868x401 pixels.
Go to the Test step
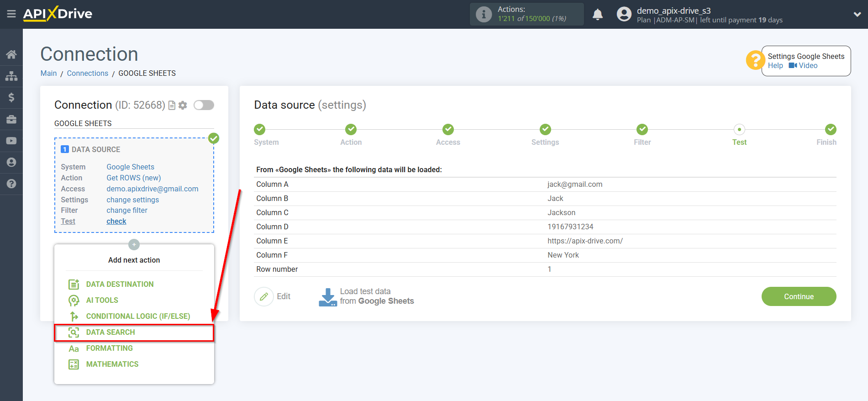click(739, 130)
